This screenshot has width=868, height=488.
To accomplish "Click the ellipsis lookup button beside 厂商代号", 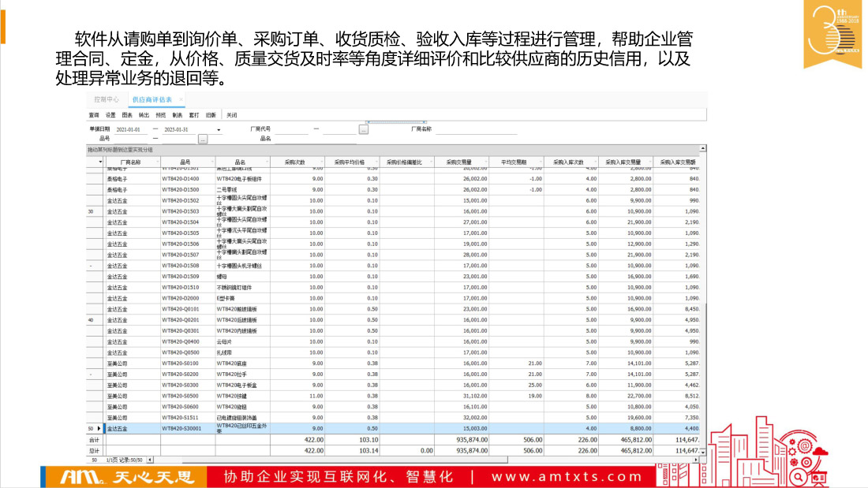I will pos(363,129).
